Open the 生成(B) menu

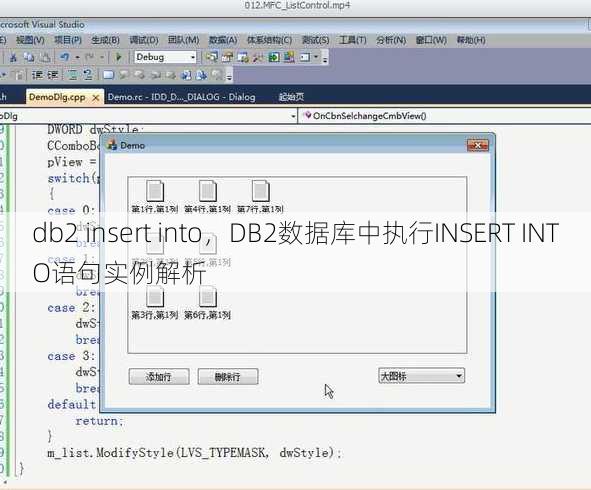[x=106, y=40]
